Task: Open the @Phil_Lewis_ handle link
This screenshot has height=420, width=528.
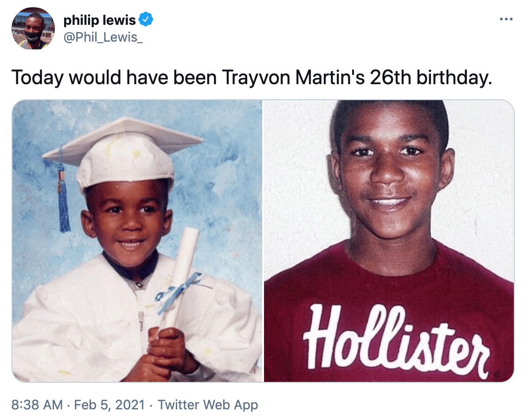Action: tap(103, 37)
